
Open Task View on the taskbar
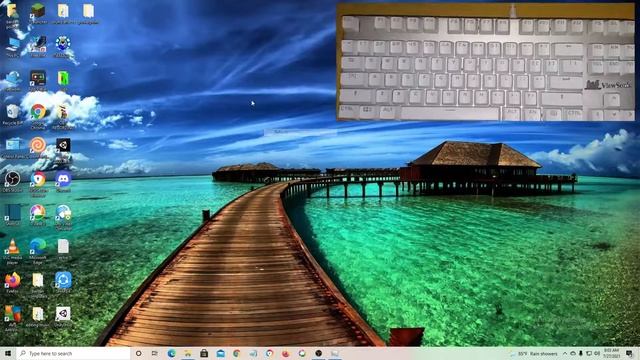[155, 353]
